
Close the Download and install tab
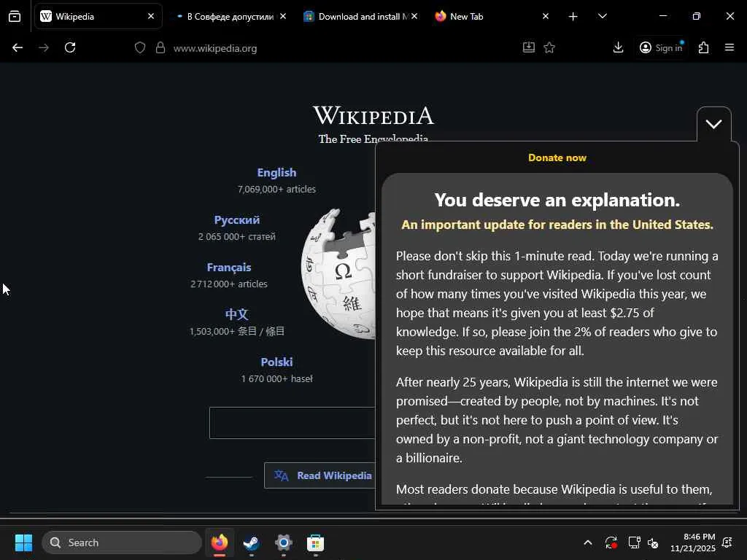coord(414,16)
